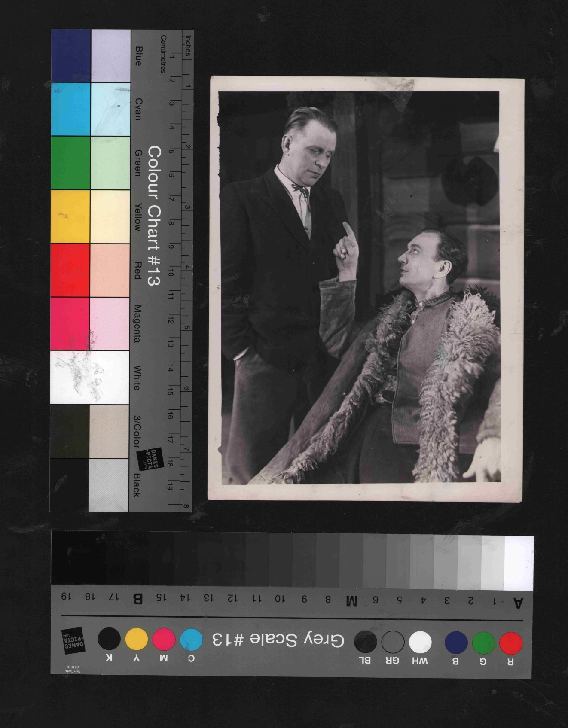568x728 pixels.
Task: Click the bold letter M on the grey scale
Action: coord(351,601)
